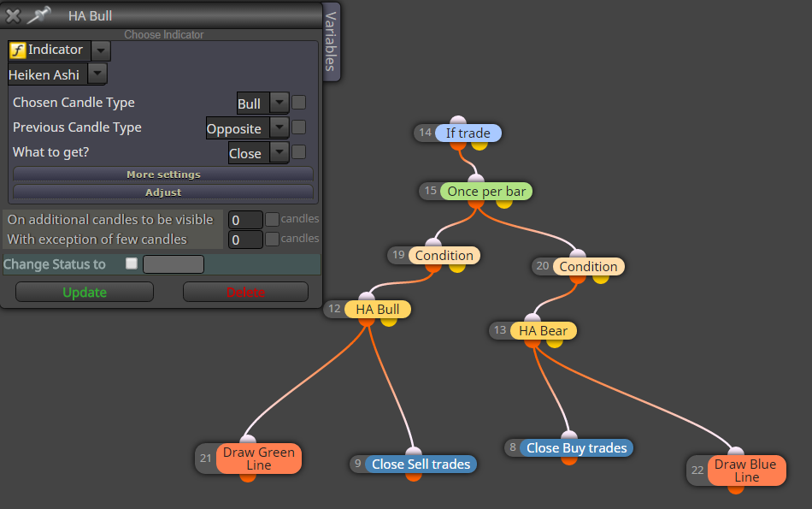Select Condition node number 20

point(588,266)
